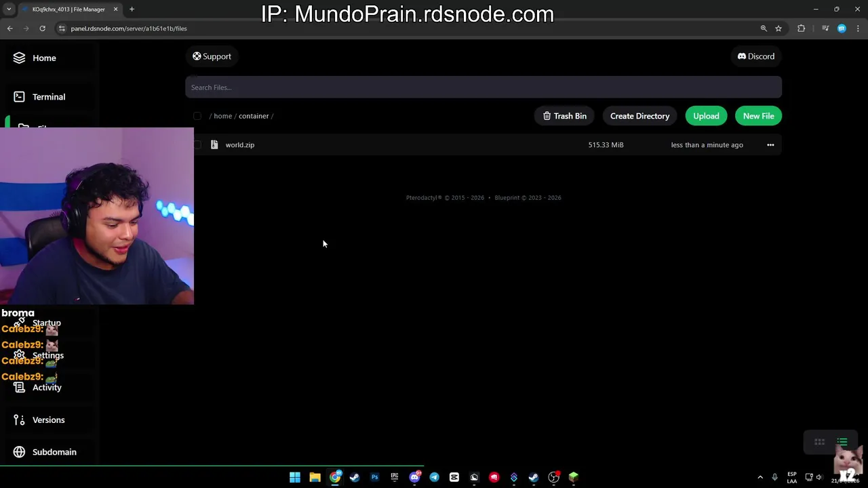Bookmark this page with the star icon
The image size is (868, 488).
(x=778, y=28)
